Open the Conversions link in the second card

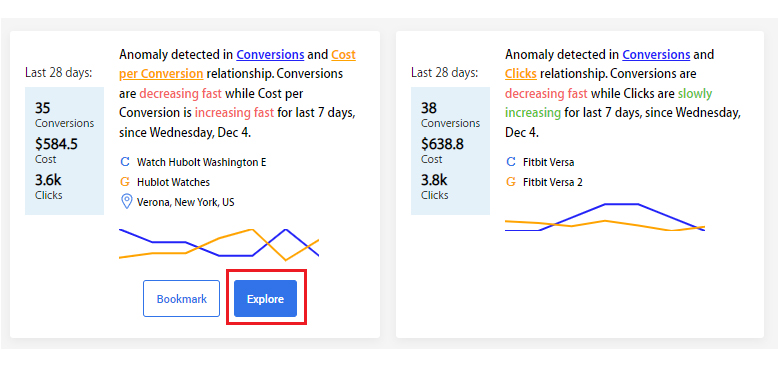656,55
